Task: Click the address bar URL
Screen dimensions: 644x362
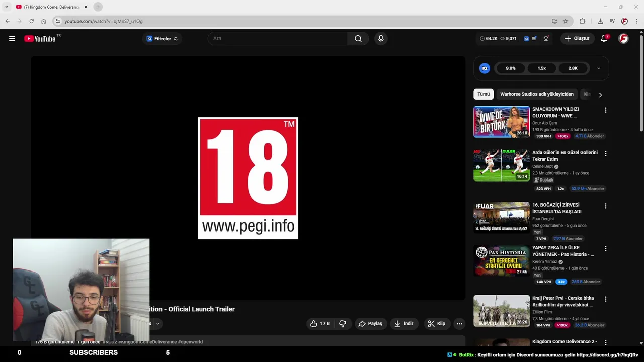Action: (x=104, y=21)
